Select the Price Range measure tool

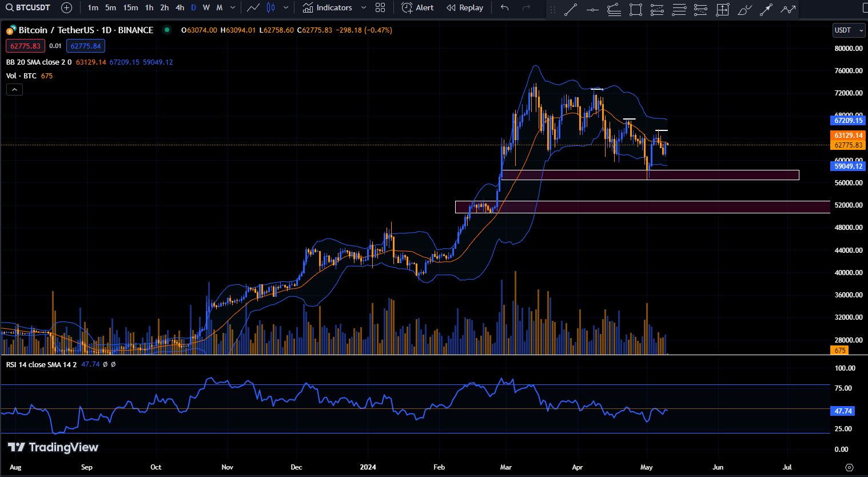[722, 9]
